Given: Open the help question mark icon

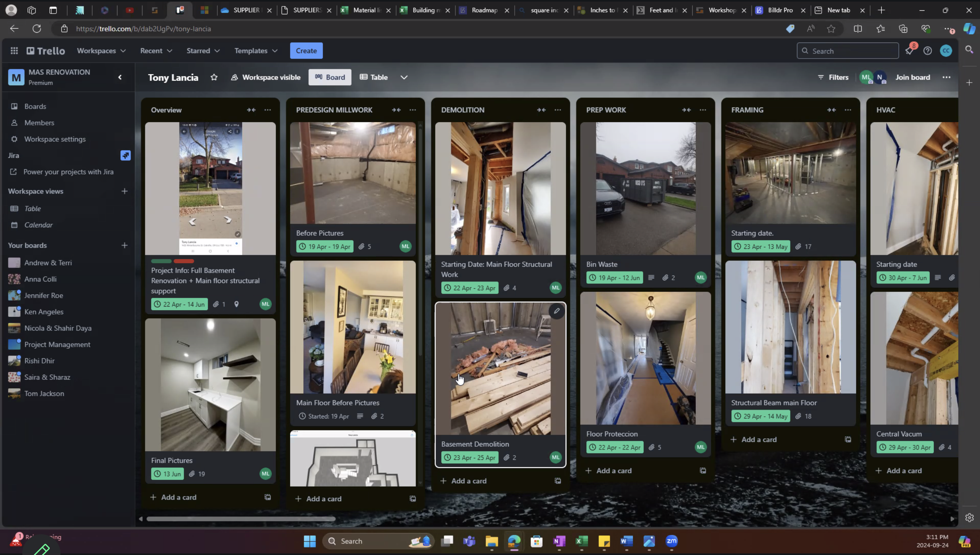Looking at the screenshot, I should coord(927,51).
